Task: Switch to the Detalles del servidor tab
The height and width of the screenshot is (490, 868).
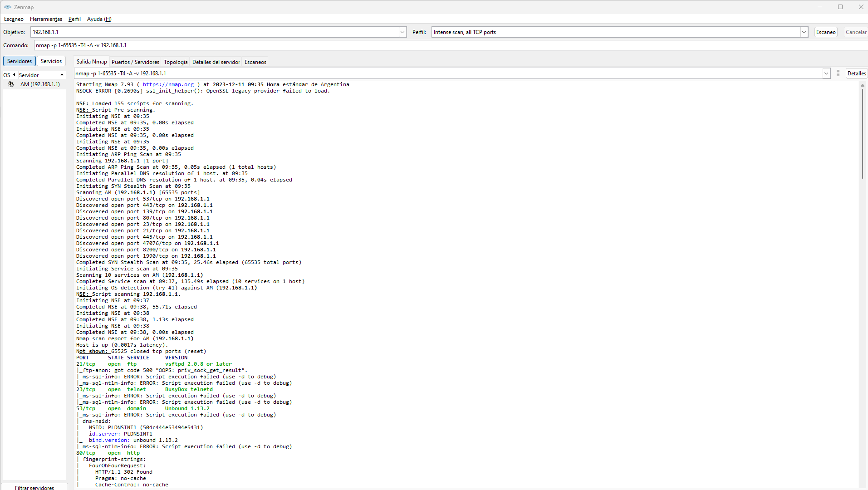Action: coord(216,62)
